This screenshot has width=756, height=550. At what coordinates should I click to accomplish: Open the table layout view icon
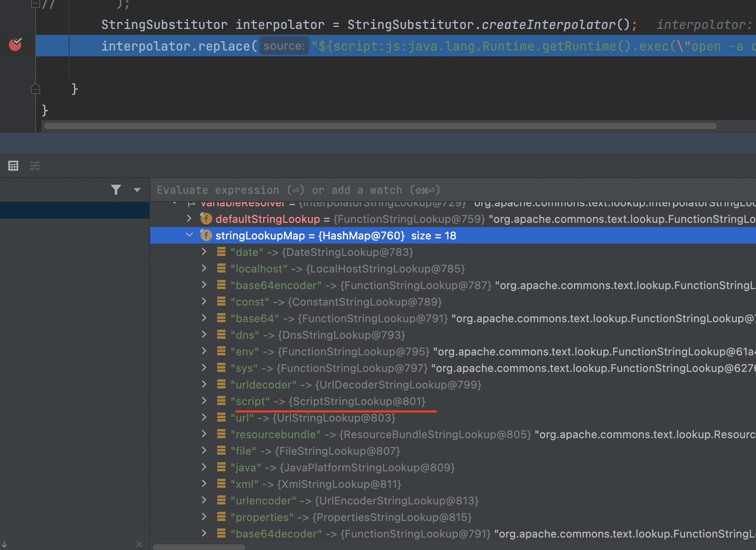13,166
